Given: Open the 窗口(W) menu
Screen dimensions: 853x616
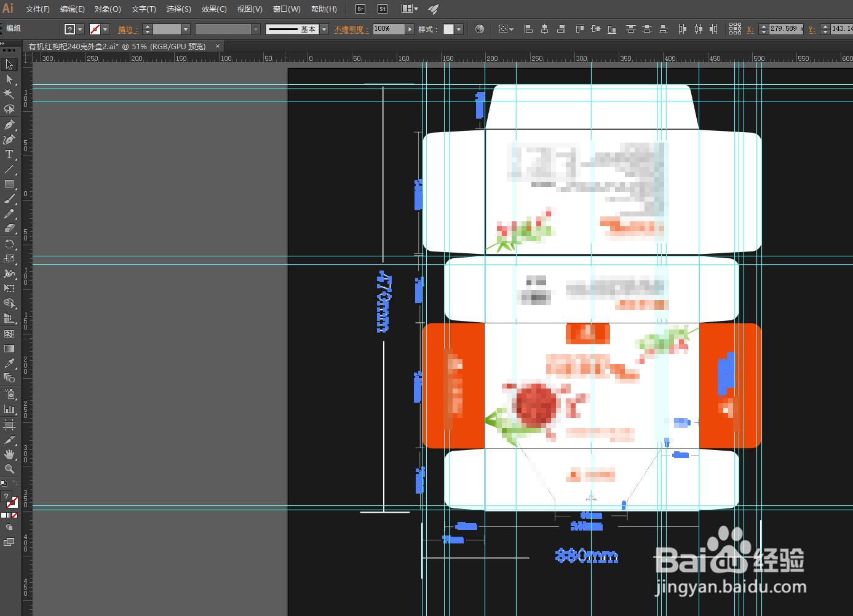Looking at the screenshot, I should [287, 9].
